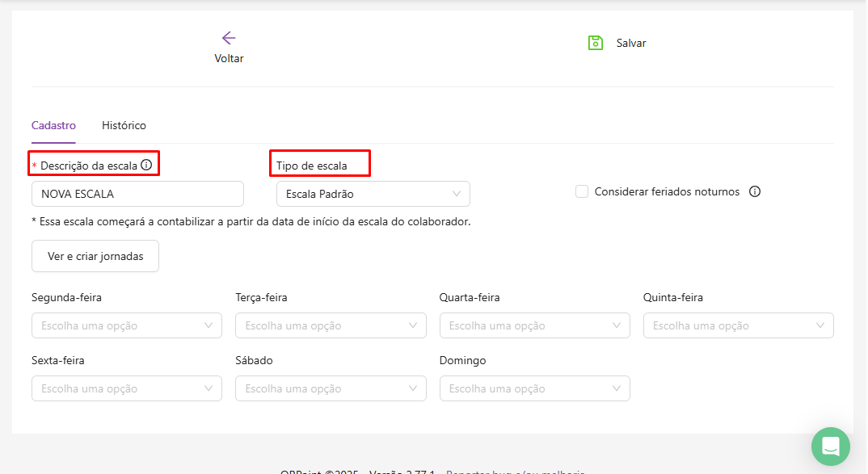Click the Ver e criar jornadas button
Viewport: 868px width, 474px height.
(95, 256)
